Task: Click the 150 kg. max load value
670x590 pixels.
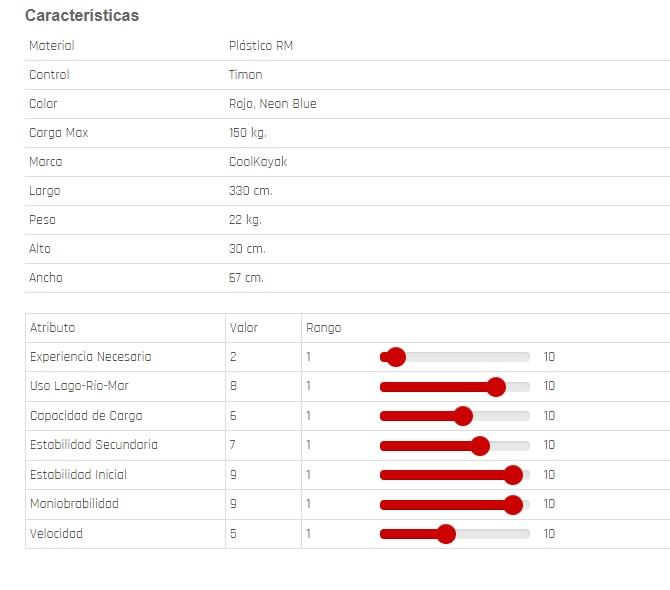Action: click(x=248, y=133)
